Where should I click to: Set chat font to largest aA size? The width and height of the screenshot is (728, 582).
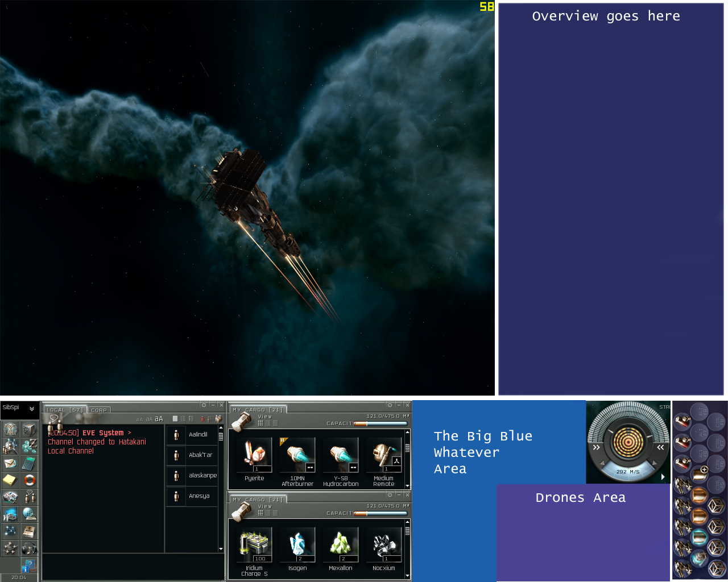[x=159, y=419]
